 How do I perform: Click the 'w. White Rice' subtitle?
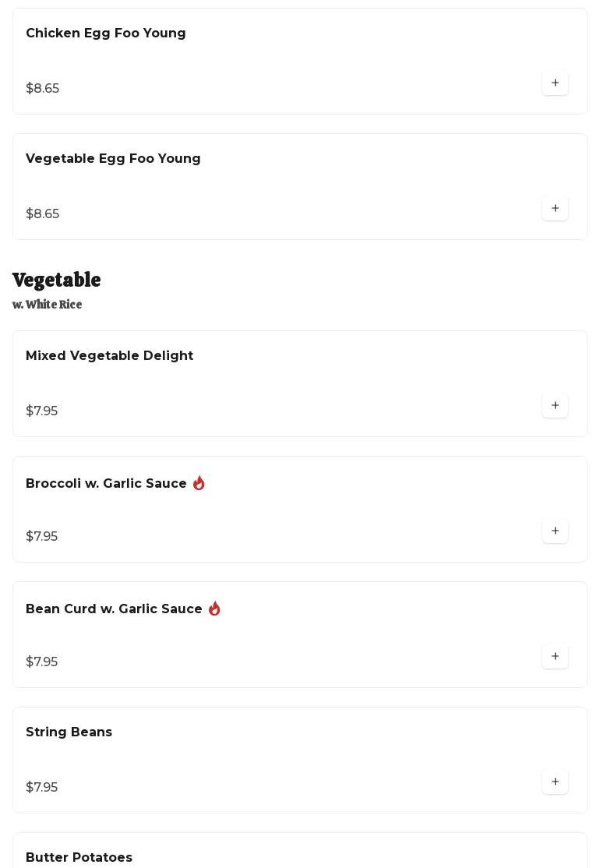click(x=47, y=305)
